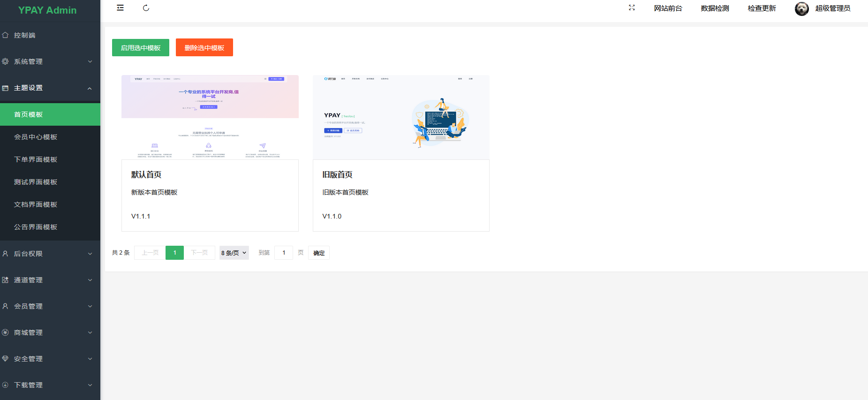Click the home icon beside 控制端
868x400 pixels.
[5, 35]
